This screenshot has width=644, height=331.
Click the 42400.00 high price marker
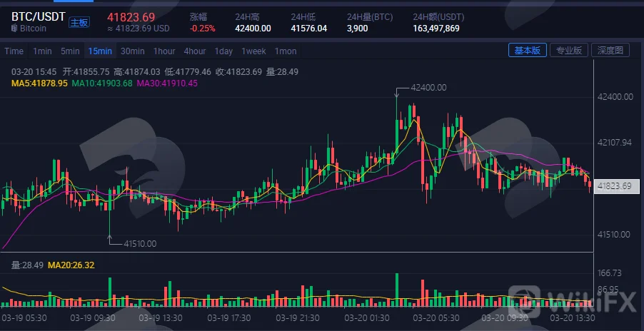pyautogui.click(x=428, y=87)
